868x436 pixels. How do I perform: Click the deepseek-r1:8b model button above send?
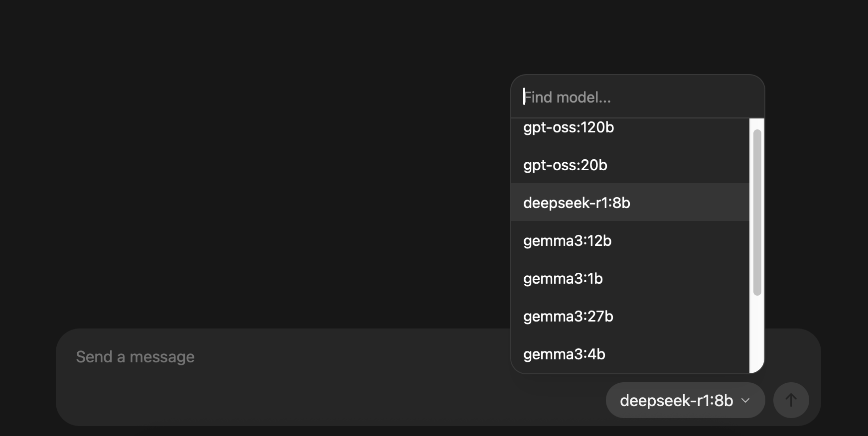pyautogui.click(x=677, y=400)
